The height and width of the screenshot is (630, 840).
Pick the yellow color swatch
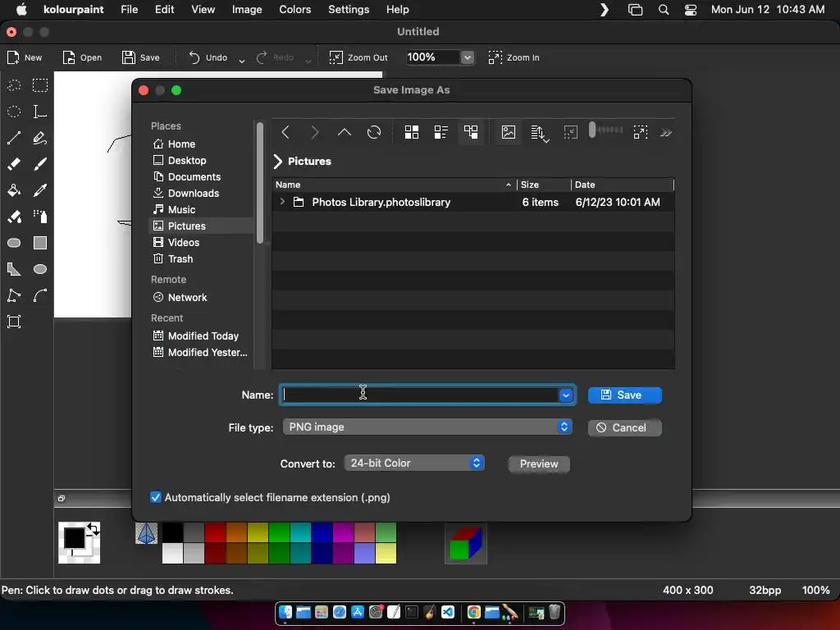257,532
